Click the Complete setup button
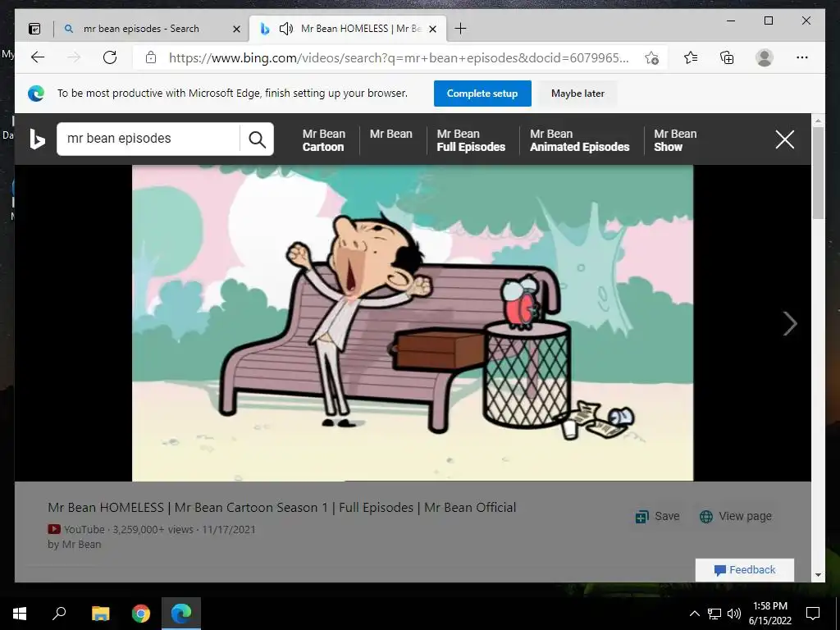Screen dimensions: 840x630 tap(482, 94)
